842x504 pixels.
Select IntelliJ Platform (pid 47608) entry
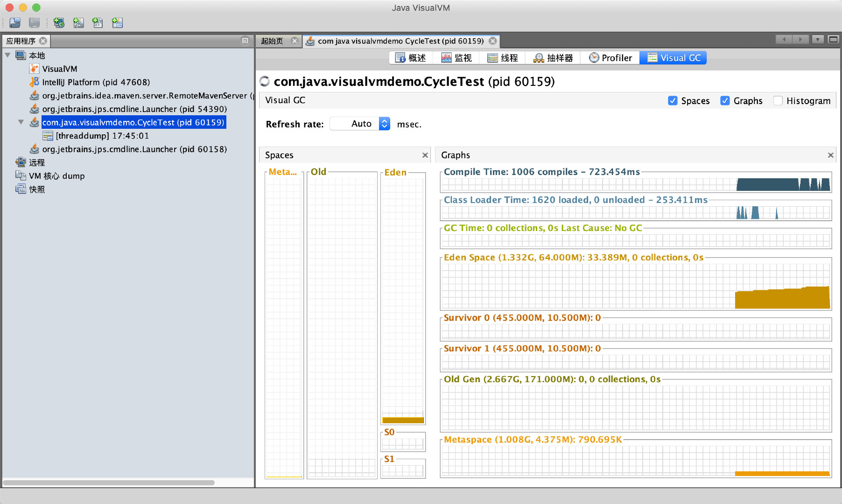pos(96,82)
